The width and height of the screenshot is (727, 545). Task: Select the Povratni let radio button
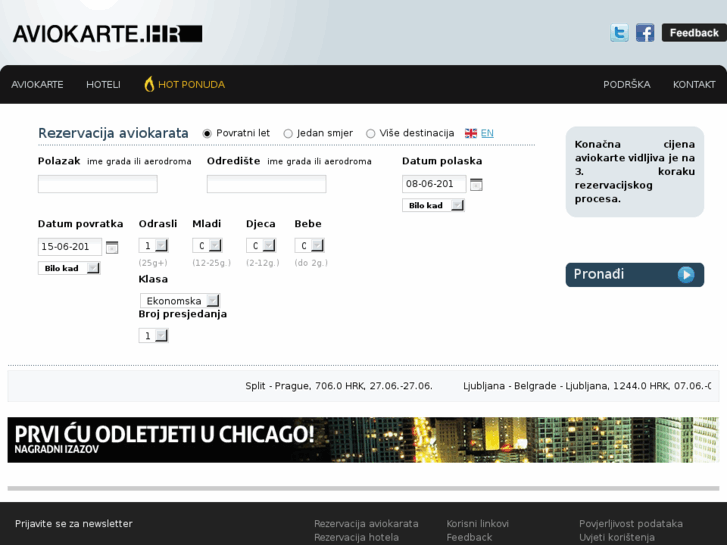click(x=207, y=134)
